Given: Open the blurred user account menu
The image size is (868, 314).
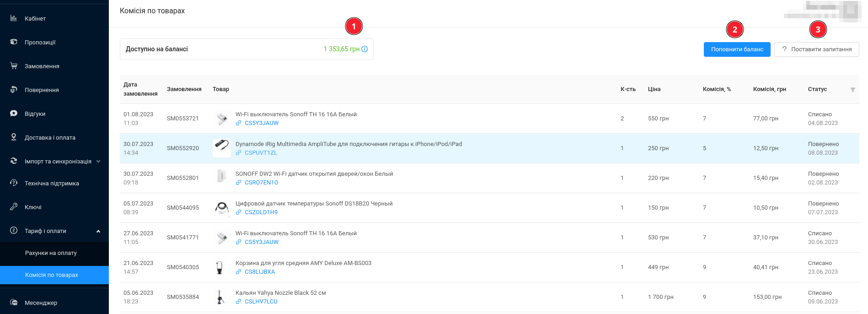Looking at the screenshot, I should (823, 11).
